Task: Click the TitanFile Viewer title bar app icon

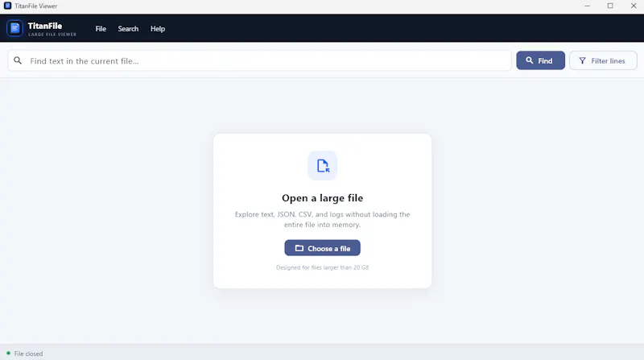Action: click(7, 6)
